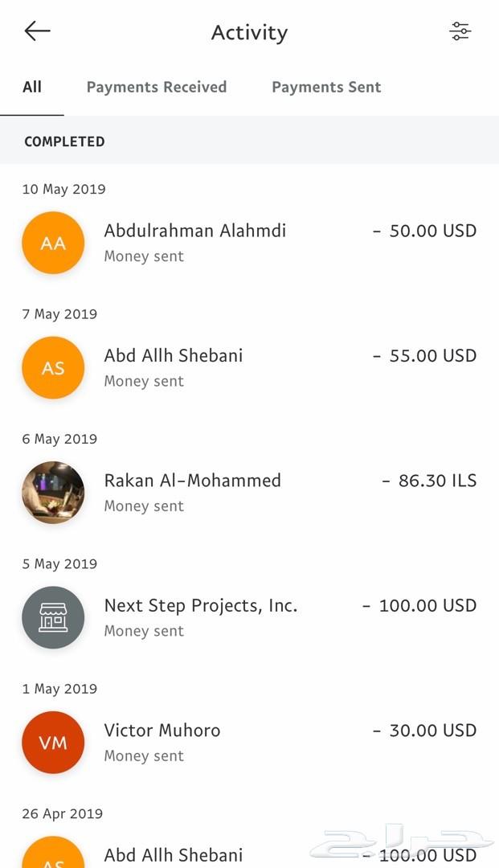Tap the partially visible AS avatar at bottom

(53, 853)
